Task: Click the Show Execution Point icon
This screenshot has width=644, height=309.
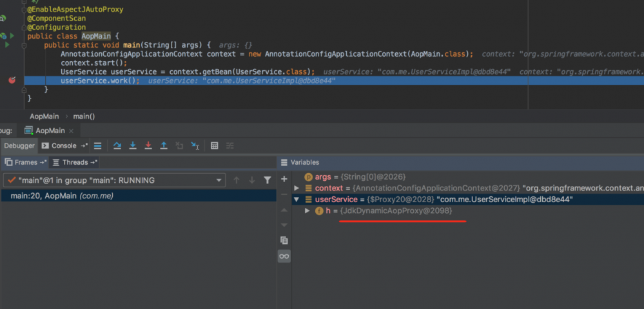Action: tap(97, 145)
